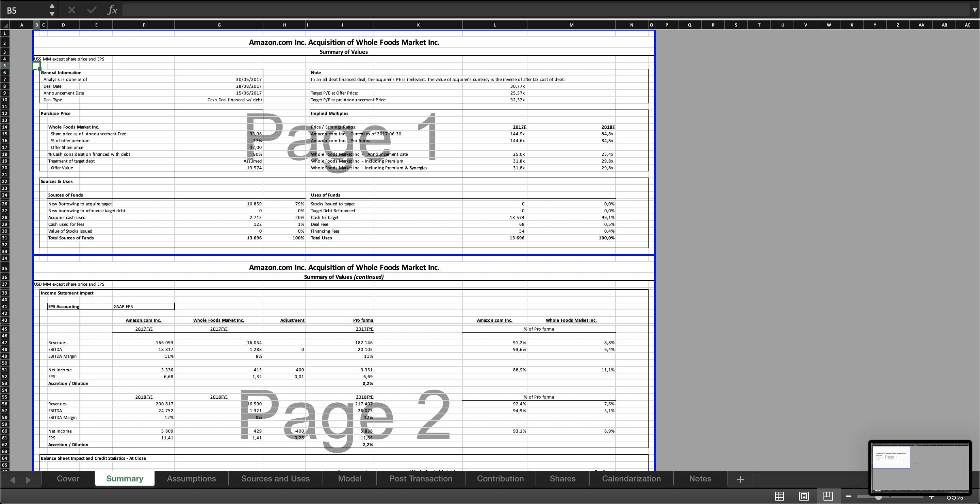Click the Select All corner triangle
The image size is (980, 504).
click(5, 25)
